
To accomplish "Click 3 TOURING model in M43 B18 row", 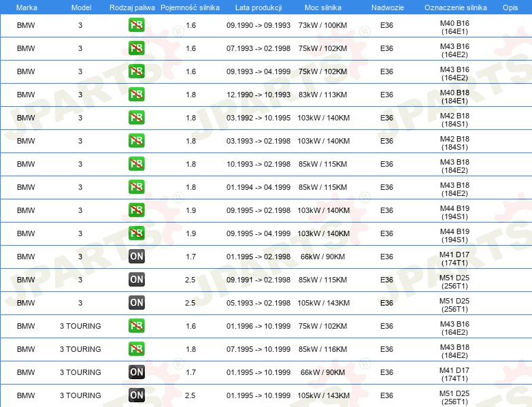I will point(80,349).
